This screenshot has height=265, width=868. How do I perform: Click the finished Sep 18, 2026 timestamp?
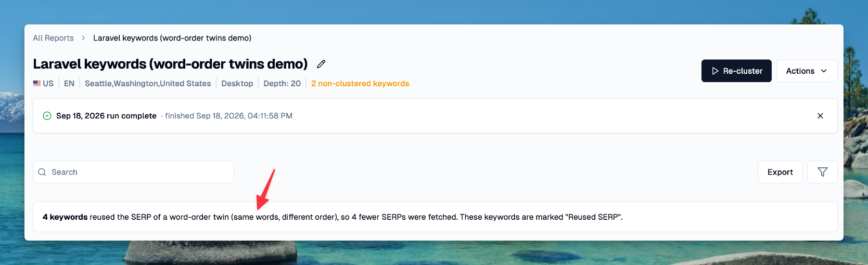click(x=229, y=116)
